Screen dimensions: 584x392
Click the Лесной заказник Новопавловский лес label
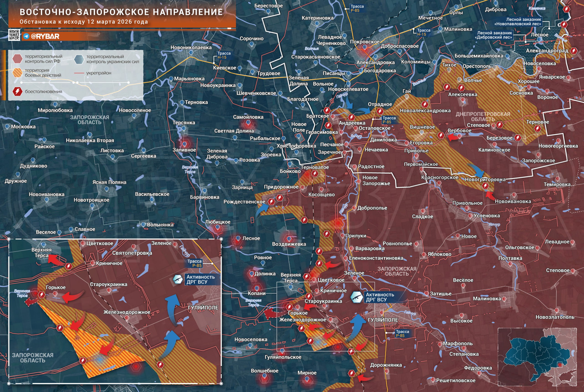tap(517, 21)
